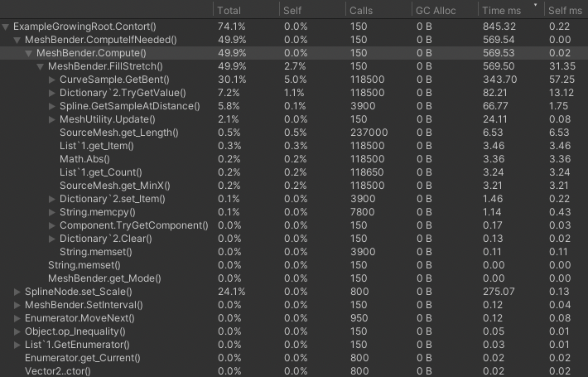This screenshot has height=377, width=588.
Task: Expand SplineNode.set_Scale() call tree
Action: tap(18, 292)
